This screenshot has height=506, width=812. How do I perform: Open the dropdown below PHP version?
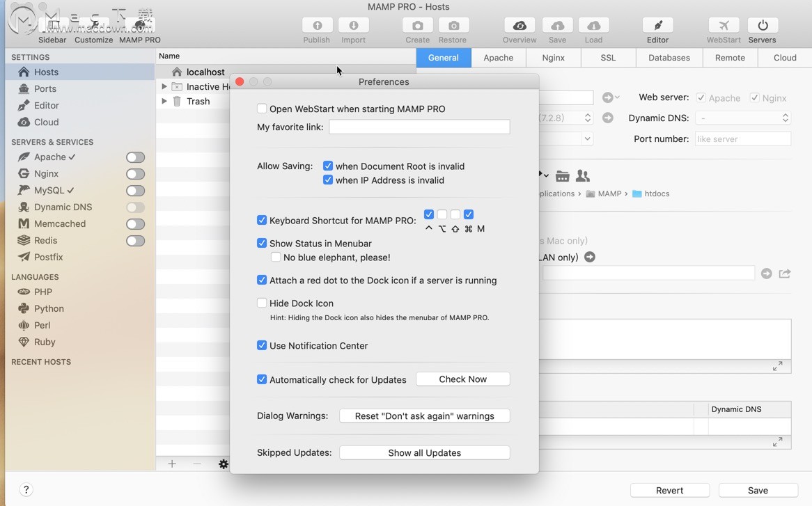[x=587, y=139]
